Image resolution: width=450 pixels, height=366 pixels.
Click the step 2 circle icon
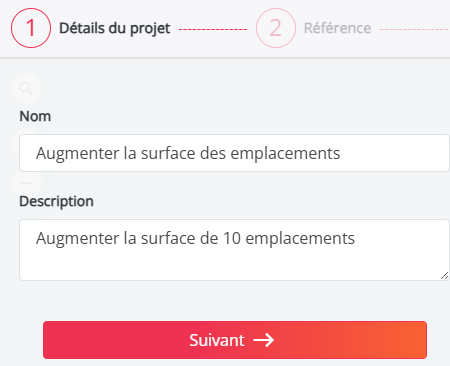[276, 28]
